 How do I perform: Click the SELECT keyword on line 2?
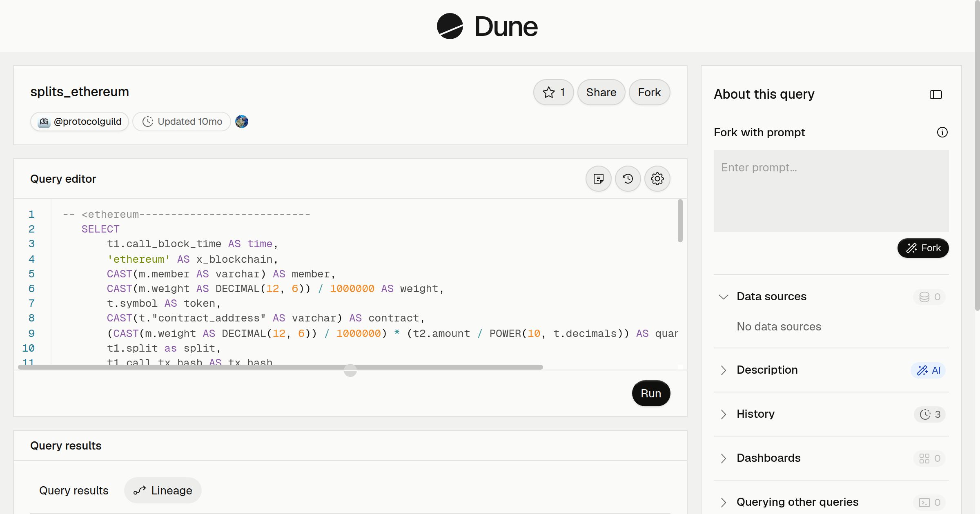(x=100, y=229)
